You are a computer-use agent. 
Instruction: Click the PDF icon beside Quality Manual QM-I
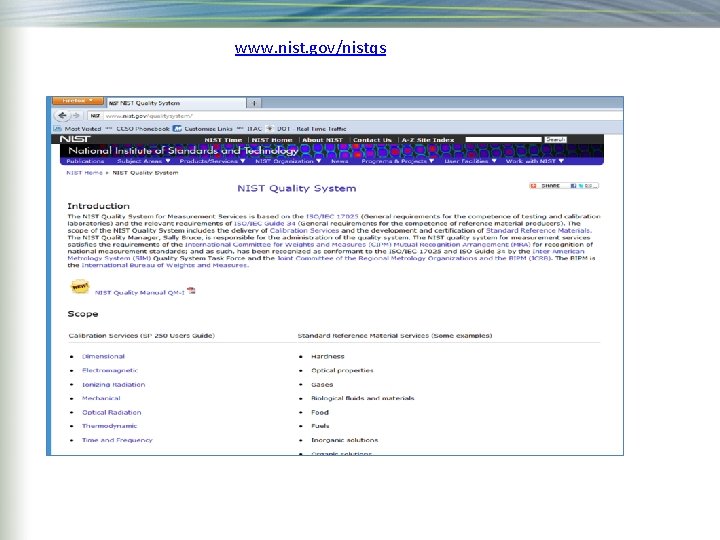(x=191, y=290)
